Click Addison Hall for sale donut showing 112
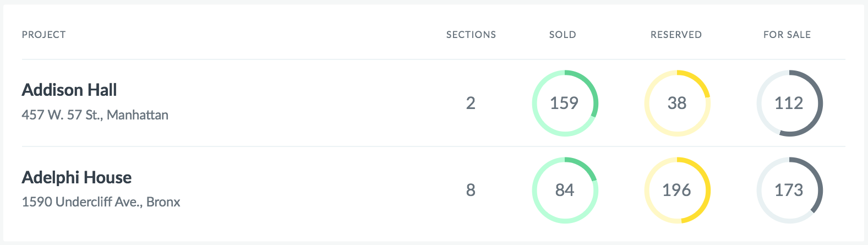The width and height of the screenshot is (868, 245). pos(789,103)
